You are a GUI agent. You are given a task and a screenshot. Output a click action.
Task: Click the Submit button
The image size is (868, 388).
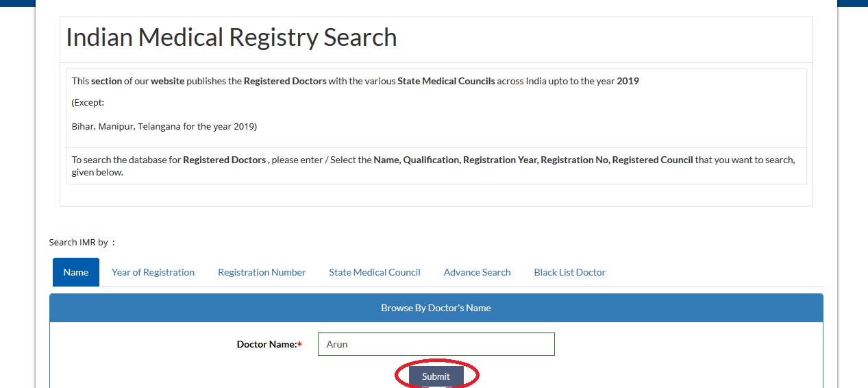436,376
